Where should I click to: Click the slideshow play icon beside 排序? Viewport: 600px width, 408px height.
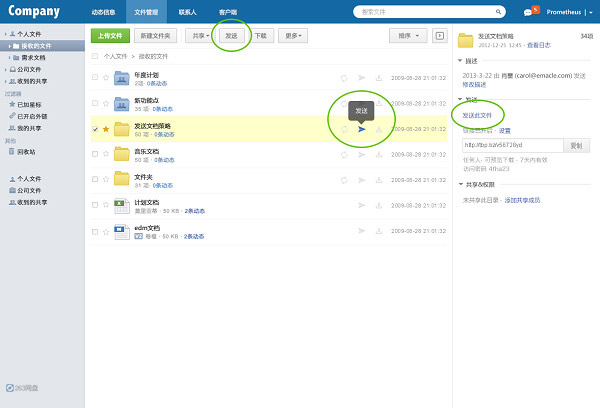pyautogui.click(x=439, y=35)
